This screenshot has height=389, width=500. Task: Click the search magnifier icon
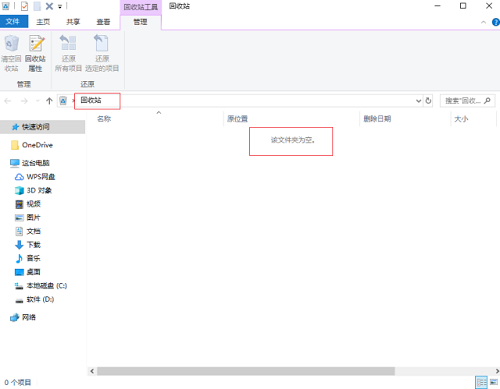pyautogui.click(x=487, y=100)
